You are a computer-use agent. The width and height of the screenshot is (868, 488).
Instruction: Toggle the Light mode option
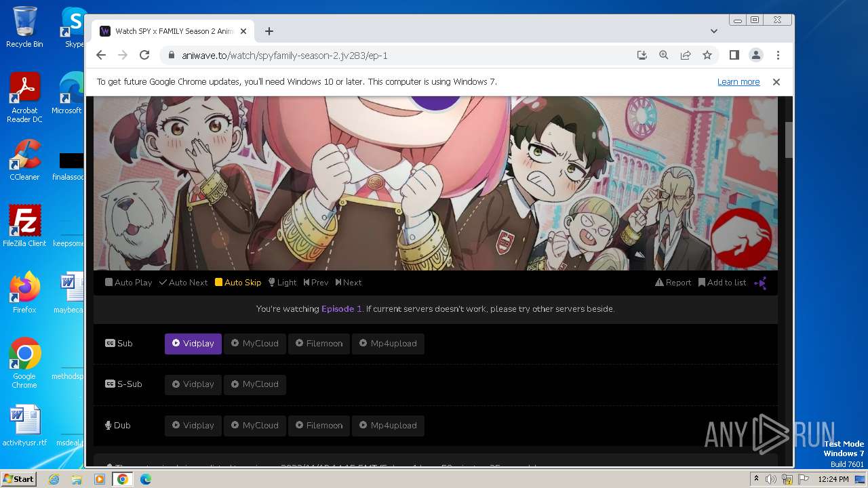pyautogui.click(x=283, y=283)
